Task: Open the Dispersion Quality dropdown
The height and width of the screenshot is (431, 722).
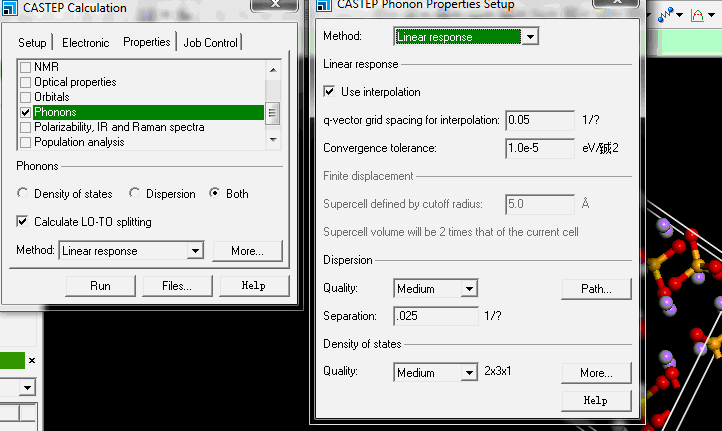Action: pyautogui.click(x=469, y=289)
